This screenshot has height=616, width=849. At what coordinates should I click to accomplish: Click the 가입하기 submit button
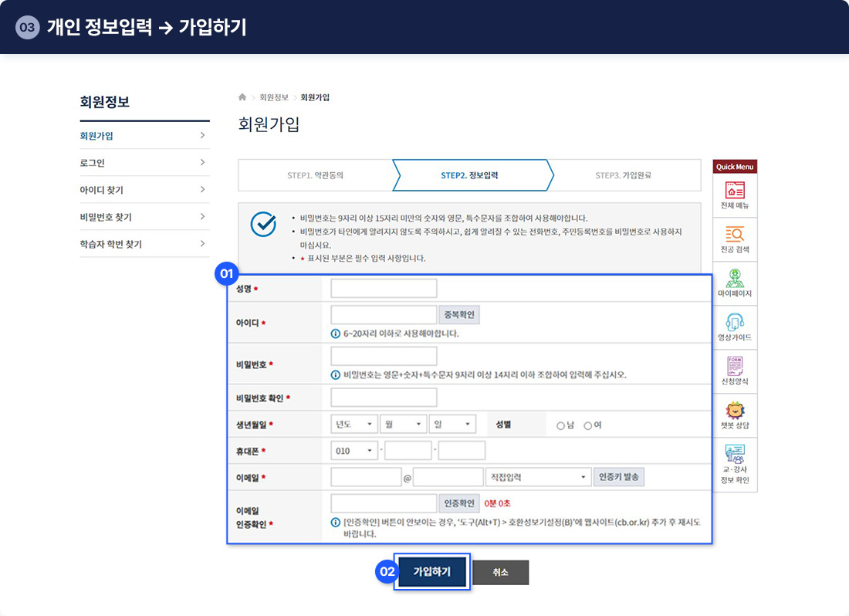coord(431,572)
